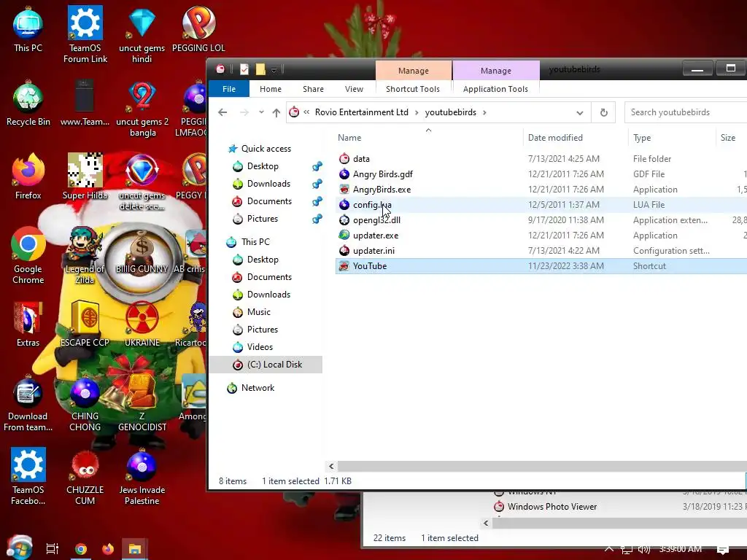Select the opengl32.dll file
The image size is (747, 560).
pyautogui.click(x=376, y=220)
